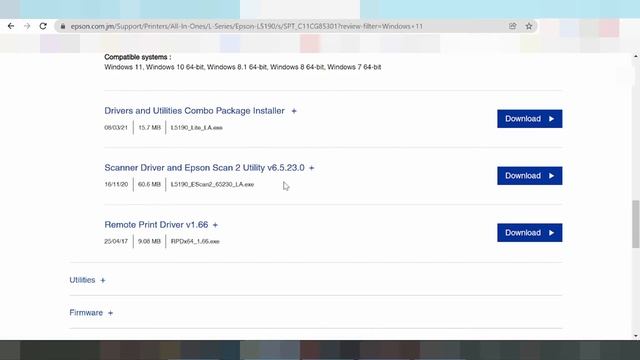The image size is (640, 360).
Task: Click the 9.08 MB file size
Action: point(149,242)
